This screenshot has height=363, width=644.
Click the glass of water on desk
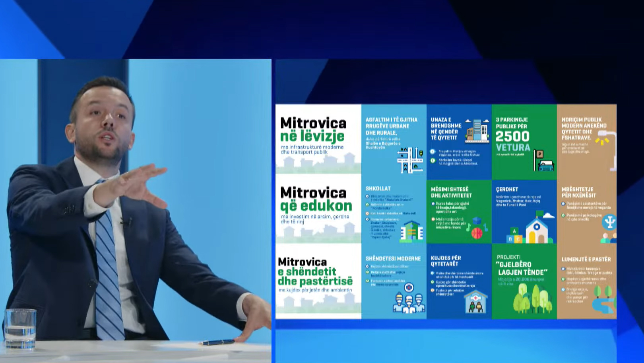tap(20, 329)
